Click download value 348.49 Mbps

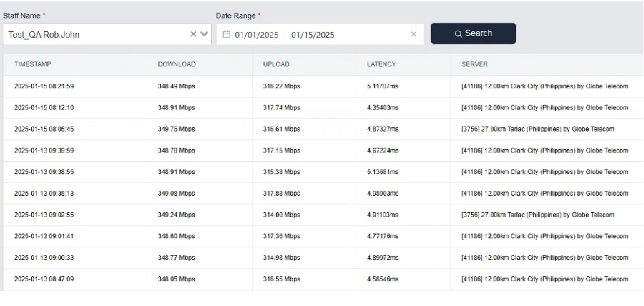coord(177,86)
